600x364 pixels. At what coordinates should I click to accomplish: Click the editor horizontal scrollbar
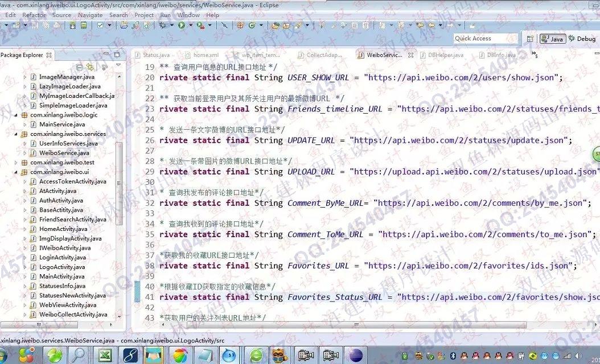coord(356,325)
